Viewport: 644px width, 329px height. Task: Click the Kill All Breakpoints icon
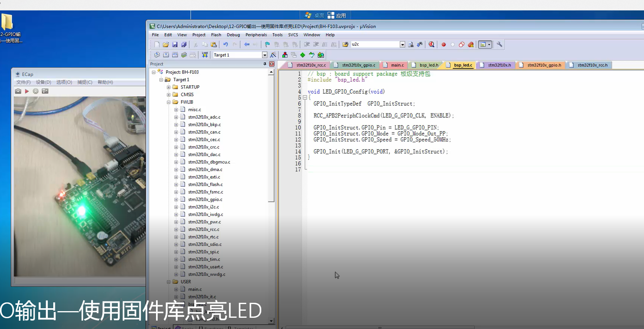(471, 45)
